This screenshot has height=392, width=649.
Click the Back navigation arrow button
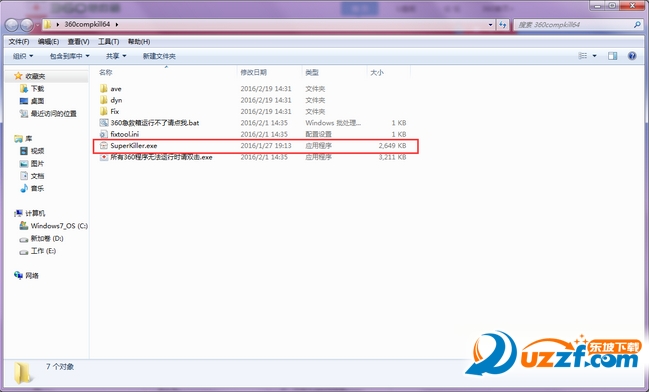[x=12, y=25]
